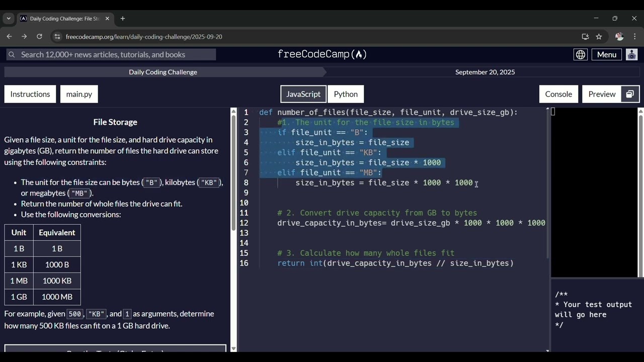This screenshot has width=644, height=362.
Task: Switch to the Instructions tab
Action: point(30,94)
